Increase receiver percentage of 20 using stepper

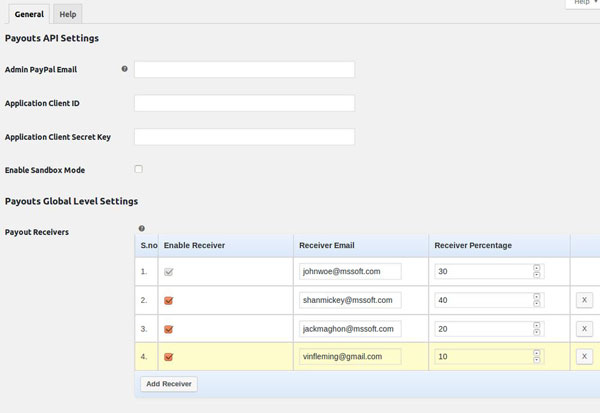coord(536,325)
